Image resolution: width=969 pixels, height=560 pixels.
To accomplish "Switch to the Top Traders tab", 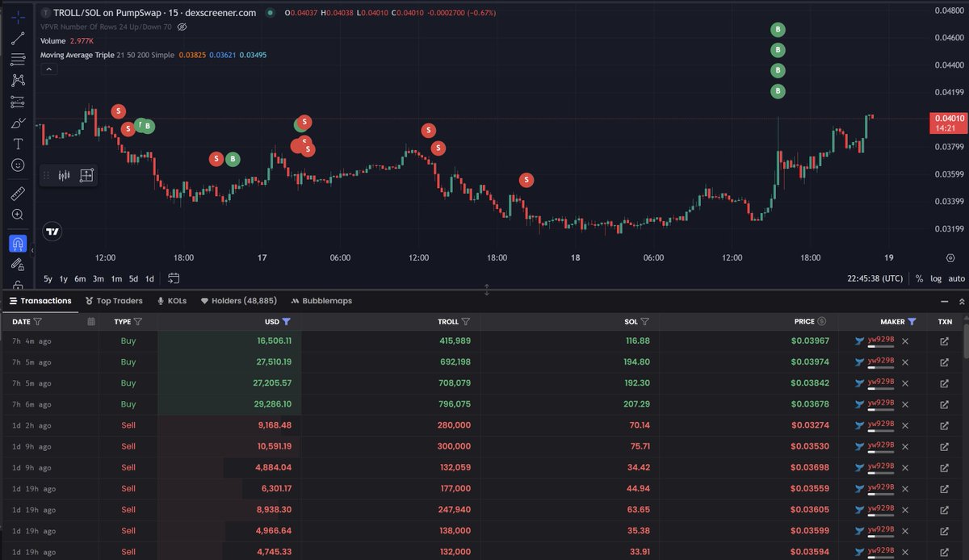I will [x=114, y=300].
